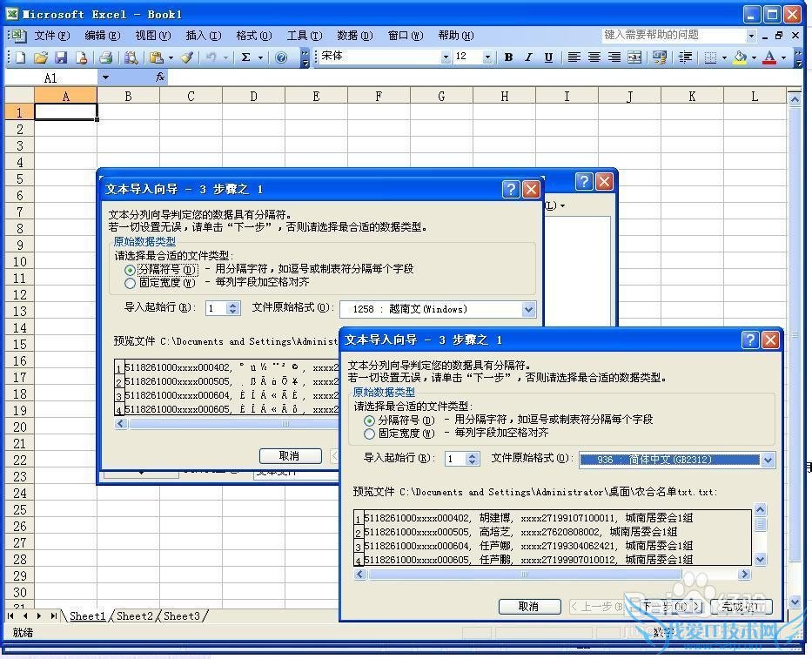Image resolution: width=812 pixels, height=659 pixels.
Task: Select 分隔符号 radio in front wizard dialog
Action: pyautogui.click(x=370, y=420)
